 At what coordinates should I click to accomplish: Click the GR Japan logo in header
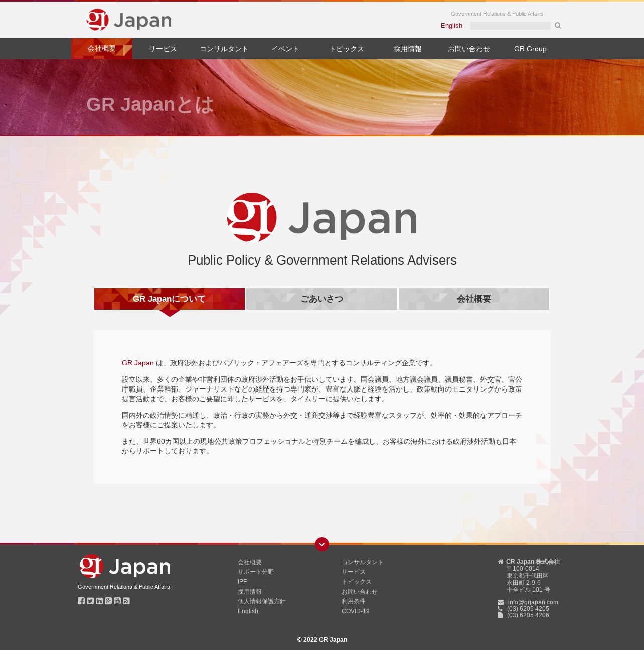(x=129, y=20)
